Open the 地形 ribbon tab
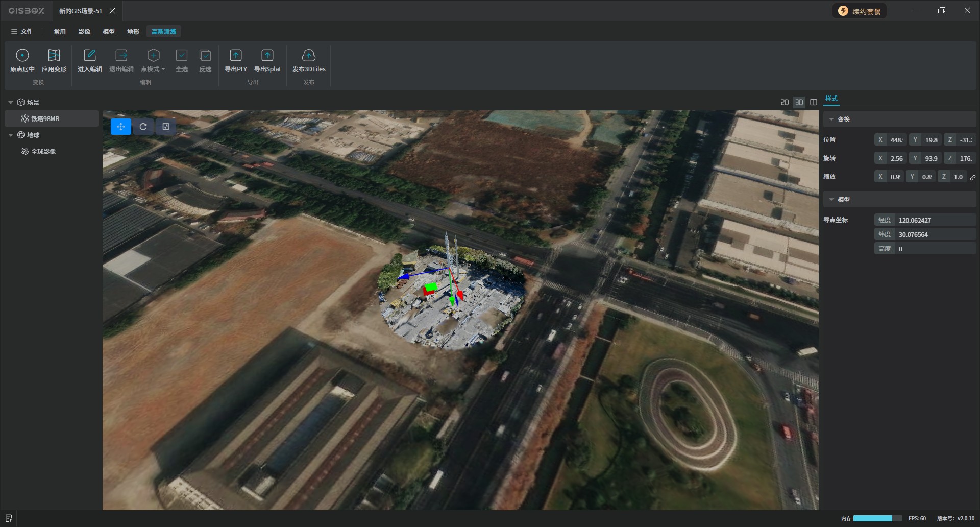The image size is (980, 527). click(133, 32)
